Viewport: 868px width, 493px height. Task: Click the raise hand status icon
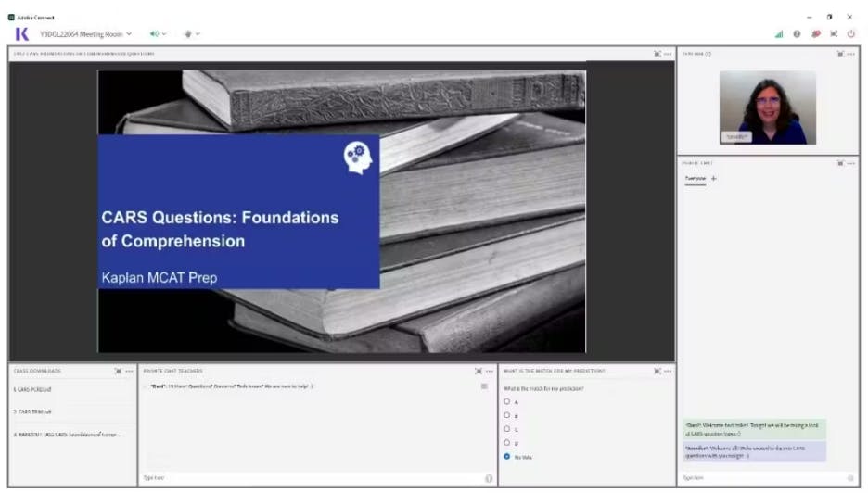pos(188,34)
